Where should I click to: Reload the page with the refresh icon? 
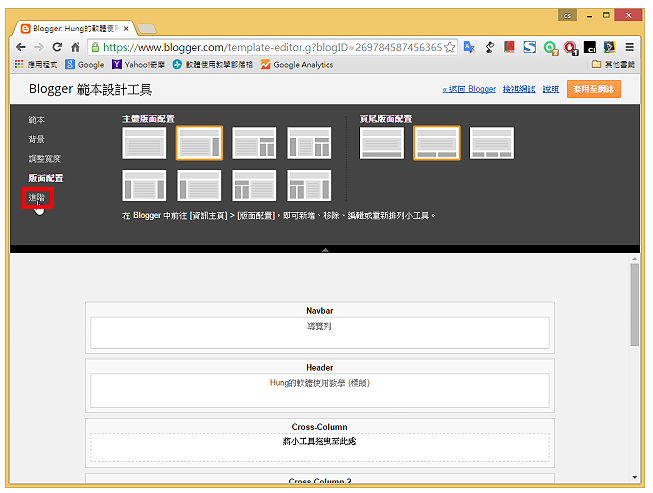[x=57, y=47]
